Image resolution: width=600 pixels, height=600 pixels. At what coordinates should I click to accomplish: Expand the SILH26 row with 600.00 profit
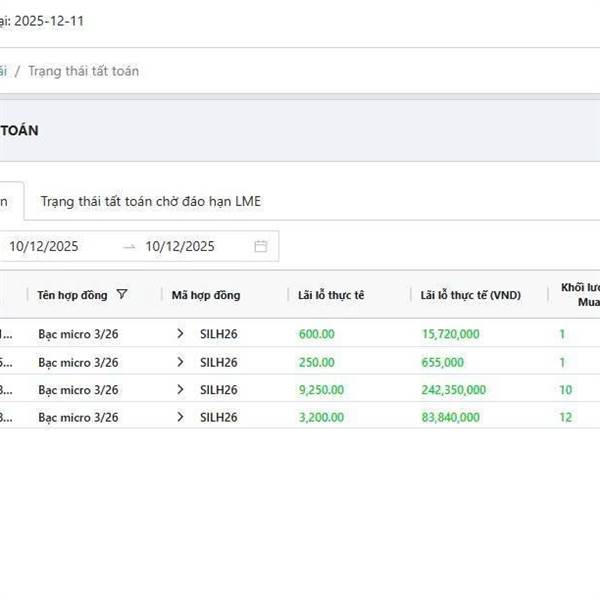[180, 334]
